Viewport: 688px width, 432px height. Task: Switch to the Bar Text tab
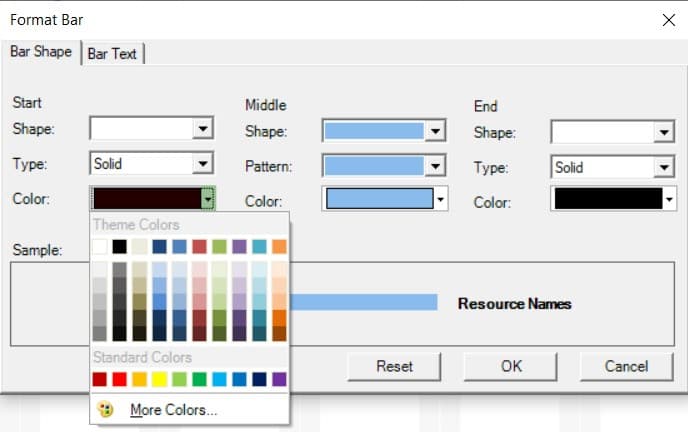pyautogui.click(x=112, y=54)
